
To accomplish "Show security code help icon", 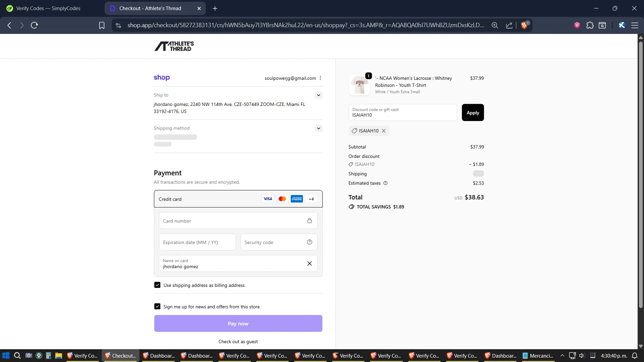I will 310,242.
